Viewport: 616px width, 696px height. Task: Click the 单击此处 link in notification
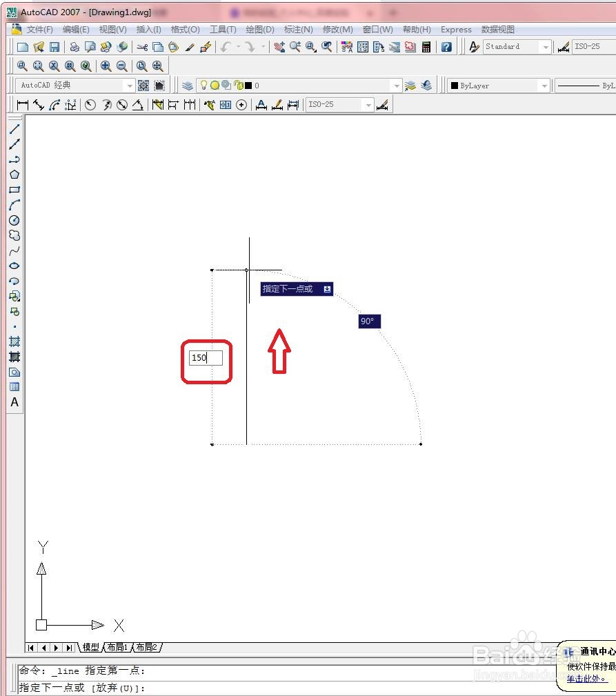coord(586,679)
